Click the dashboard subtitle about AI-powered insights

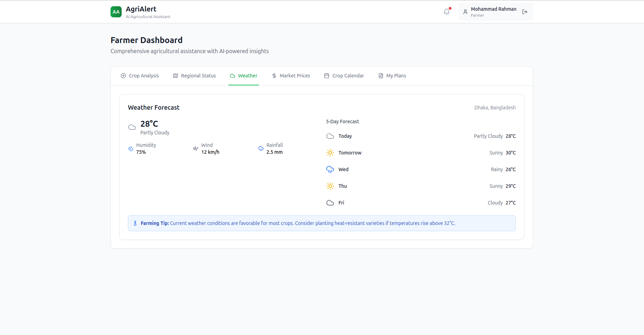tap(189, 51)
